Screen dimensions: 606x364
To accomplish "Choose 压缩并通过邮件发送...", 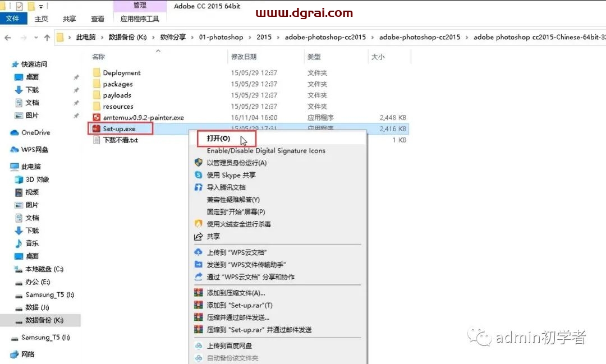I will point(238,317).
